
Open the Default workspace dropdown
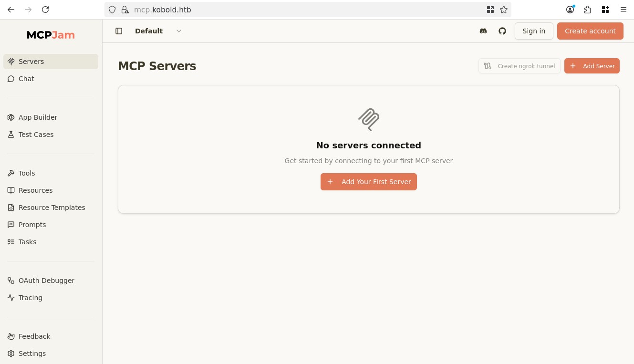[158, 31]
